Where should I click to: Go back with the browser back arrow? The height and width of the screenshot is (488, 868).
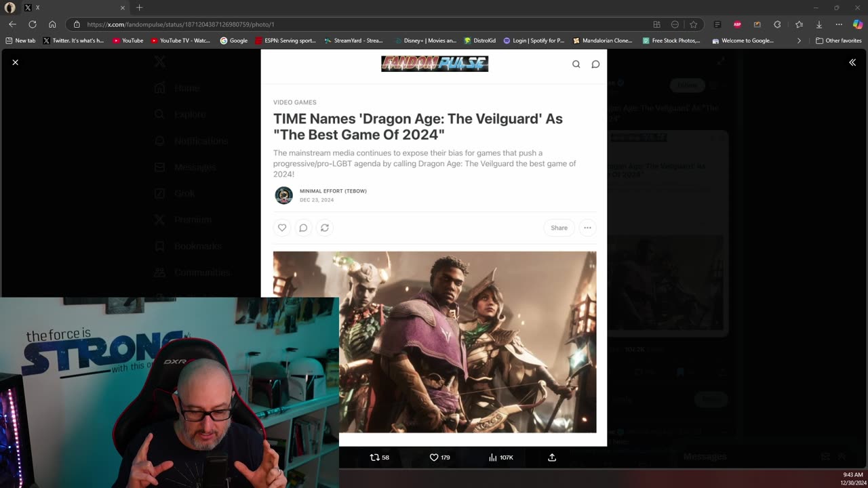12,24
